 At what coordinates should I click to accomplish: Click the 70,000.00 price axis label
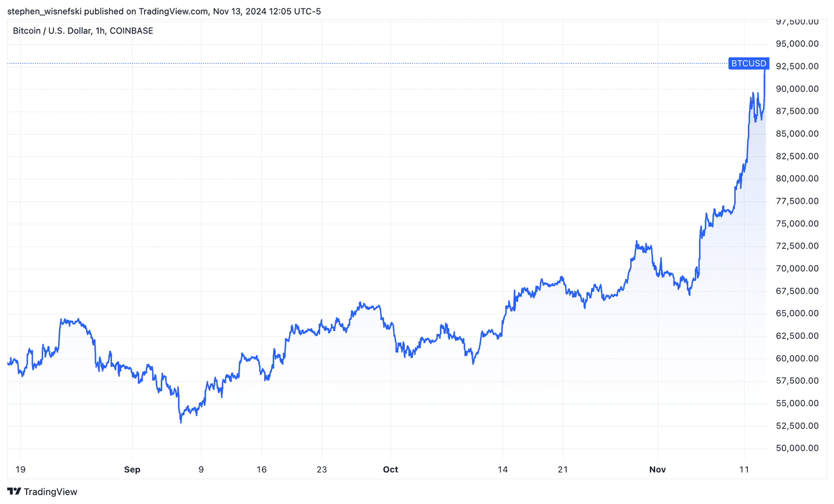coord(797,268)
